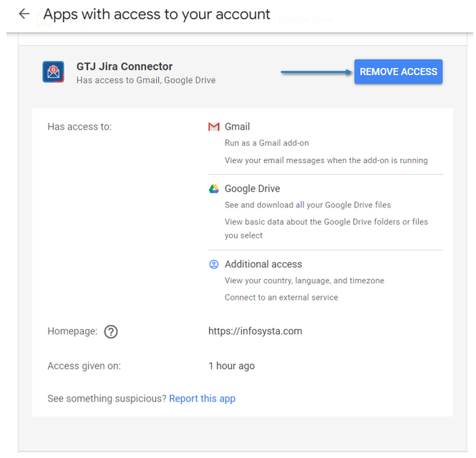This screenshot has height=458, width=476.
Task: Open the Homepage help question mark
Action: [111, 331]
